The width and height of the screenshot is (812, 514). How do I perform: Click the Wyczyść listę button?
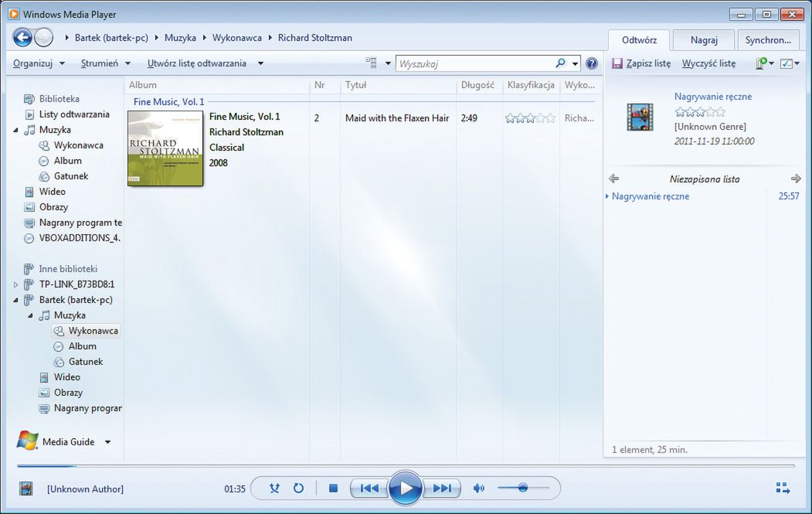708,63
